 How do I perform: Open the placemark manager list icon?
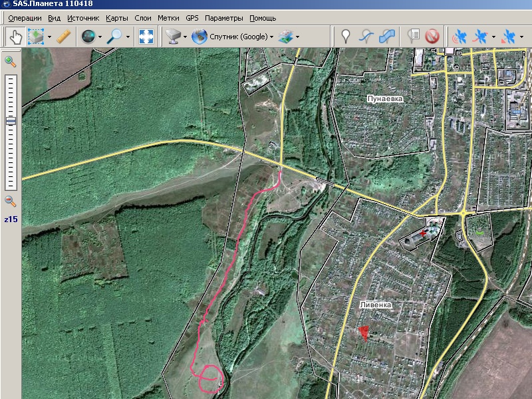coord(414,36)
